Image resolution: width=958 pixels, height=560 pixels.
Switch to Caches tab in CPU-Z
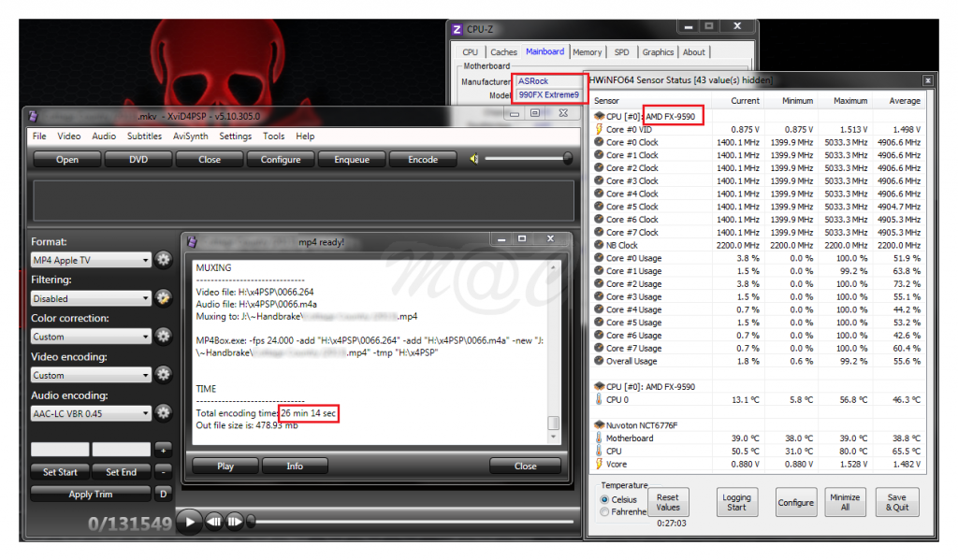[x=503, y=52]
